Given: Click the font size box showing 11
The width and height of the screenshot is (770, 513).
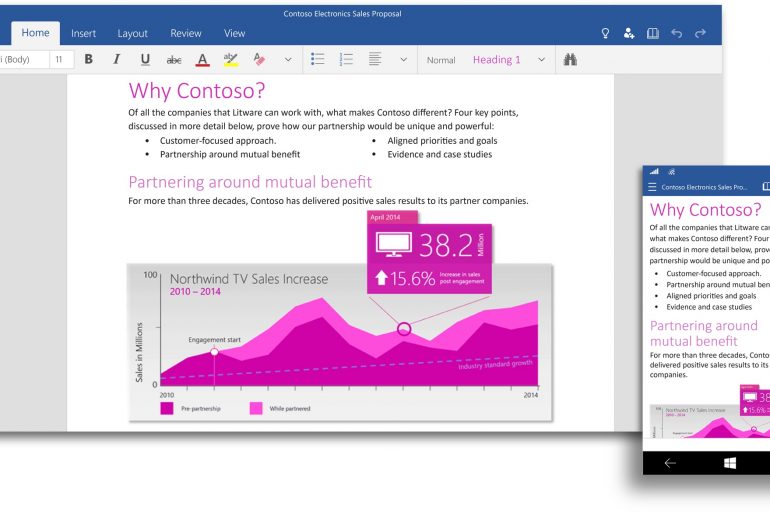Looking at the screenshot, I should click(59, 60).
